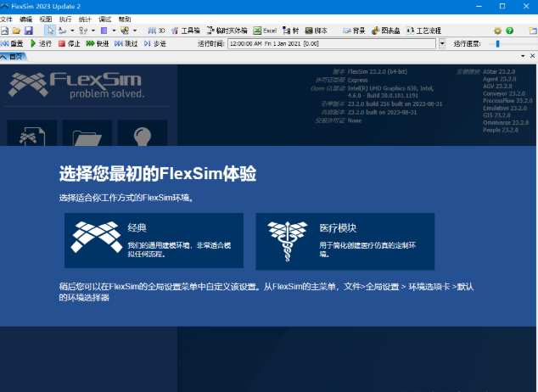Image resolution: width=538 pixels, height=392 pixels.
Task: Open the 3D view
Action: (x=156, y=31)
